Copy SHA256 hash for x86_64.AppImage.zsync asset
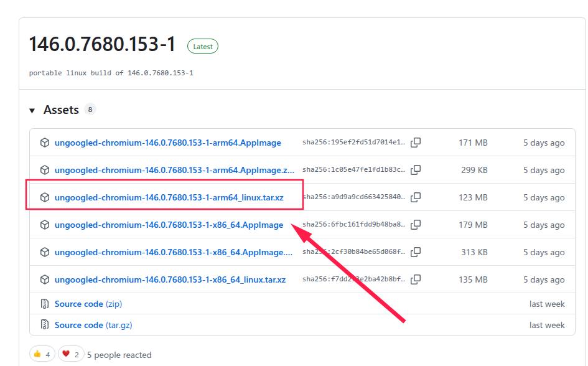The image size is (588, 366). pos(416,252)
